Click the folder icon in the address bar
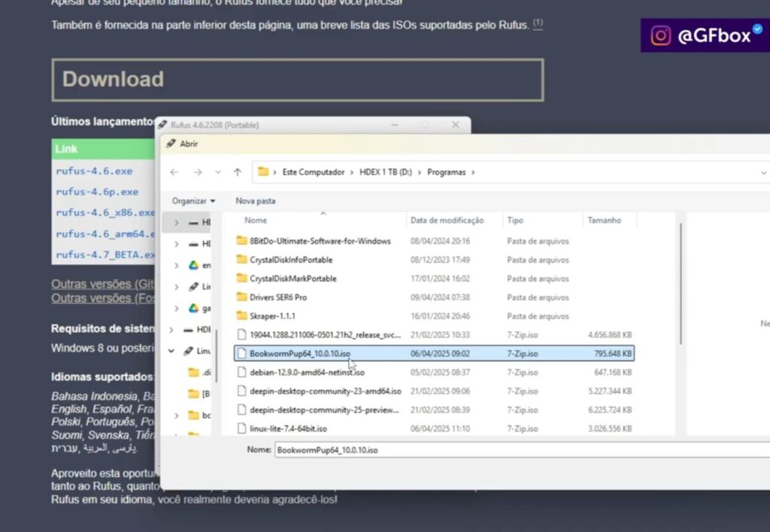770x532 pixels. click(263, 172)
